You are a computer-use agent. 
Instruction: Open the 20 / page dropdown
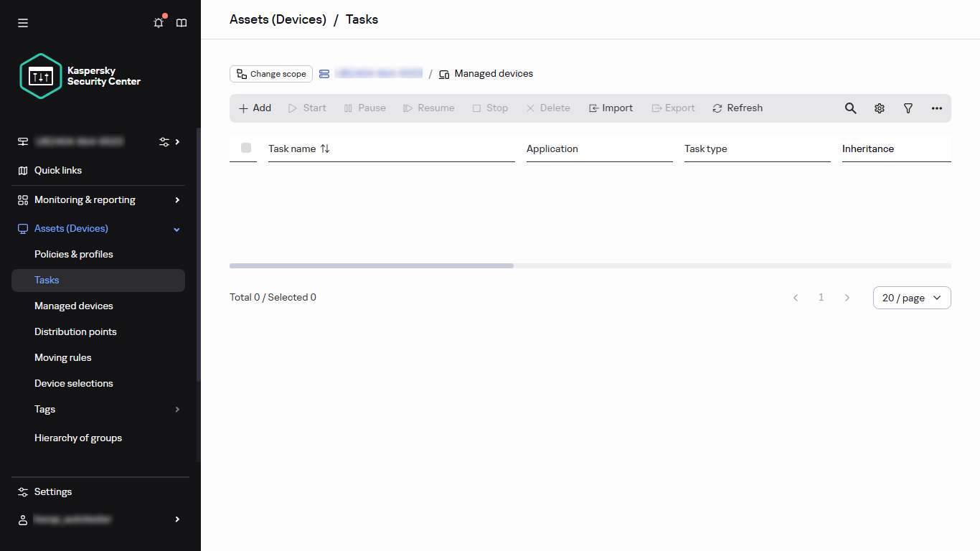click(x=912, y=297)
